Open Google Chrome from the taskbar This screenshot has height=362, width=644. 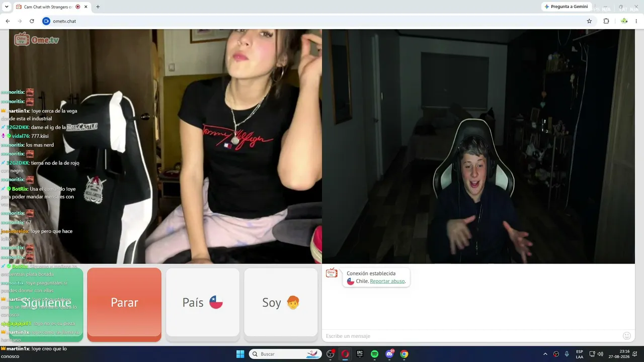click(x=404, y=354)
